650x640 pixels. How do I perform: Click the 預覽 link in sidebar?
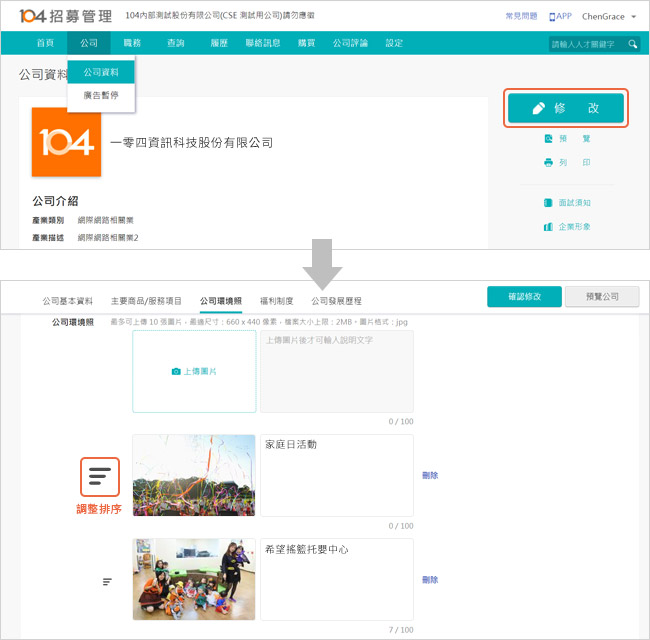tap(575, 138)
